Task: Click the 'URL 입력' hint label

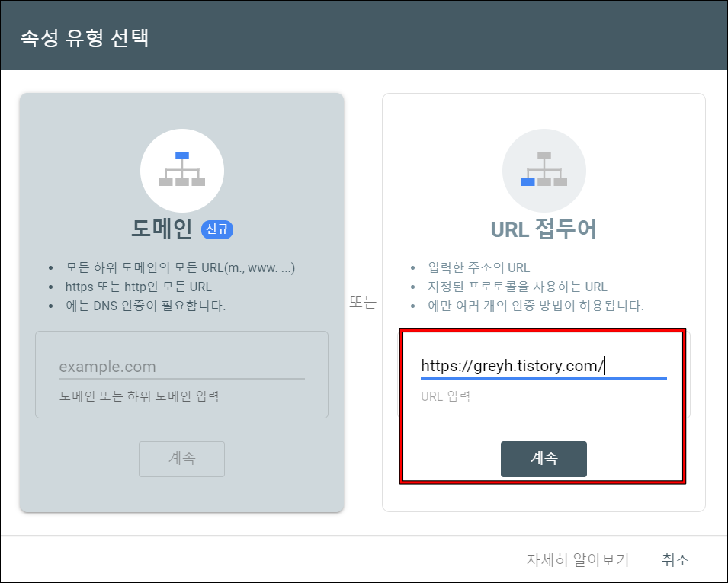Action: pos(445,396)
